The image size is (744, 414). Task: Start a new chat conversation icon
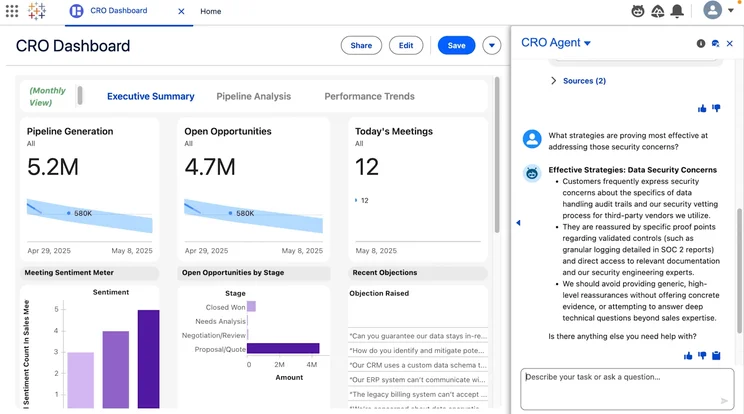716,44
